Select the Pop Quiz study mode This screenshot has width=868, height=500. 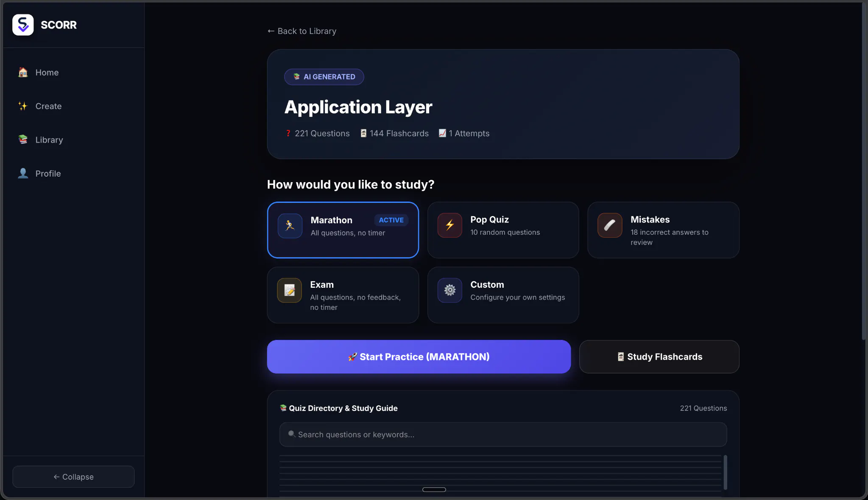click(503, 230)
